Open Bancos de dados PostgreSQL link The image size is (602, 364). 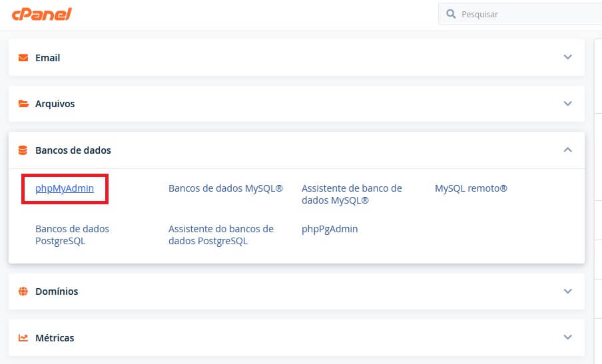(x=72, y=235)
